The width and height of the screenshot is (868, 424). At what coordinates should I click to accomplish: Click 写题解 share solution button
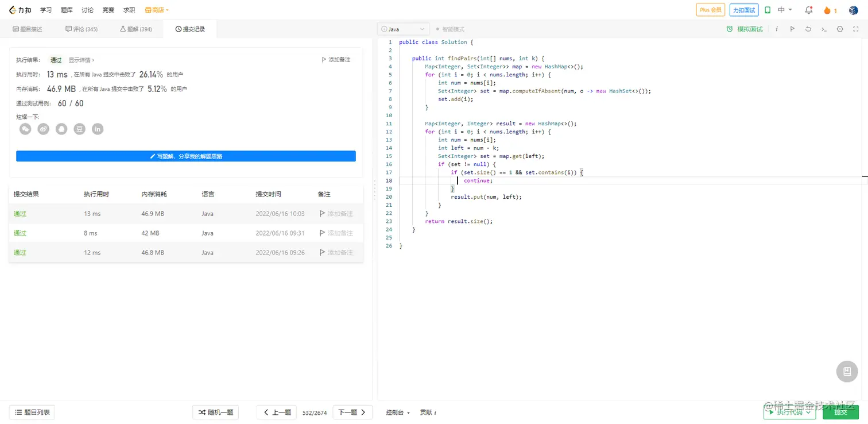coord(186,156)
